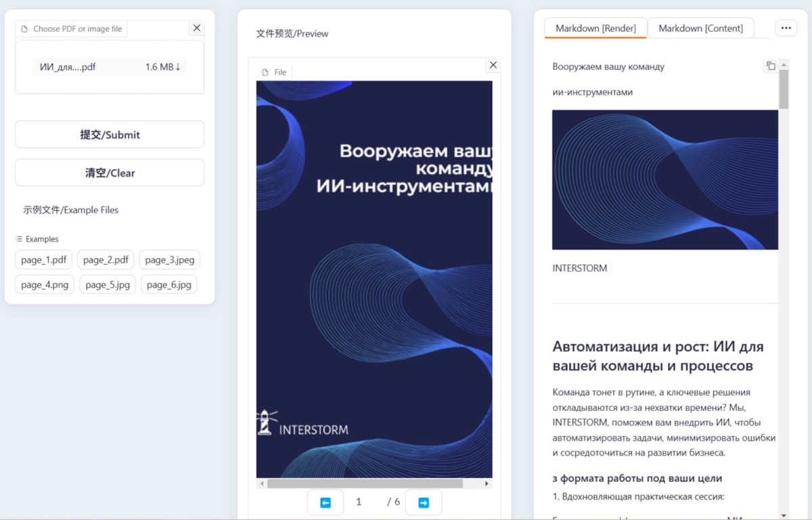Click the rendered blue wave image
The width and height of the screenshot is (812, 520).
665,180
